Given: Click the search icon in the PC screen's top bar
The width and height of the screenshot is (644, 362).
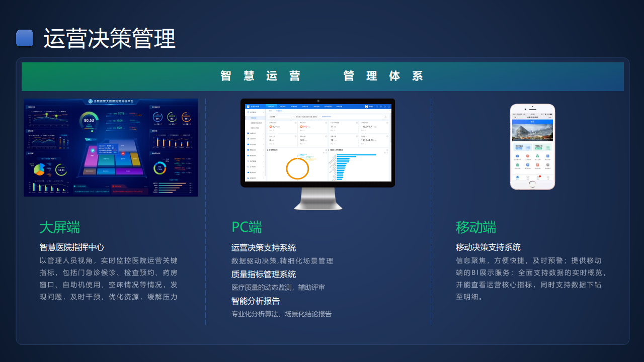Looking at the screenshot, I should click(x=377, y=107).
